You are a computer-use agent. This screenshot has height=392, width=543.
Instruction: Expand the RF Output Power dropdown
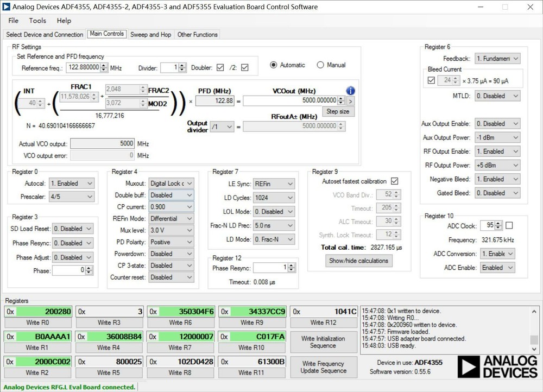tap(497, 165)
